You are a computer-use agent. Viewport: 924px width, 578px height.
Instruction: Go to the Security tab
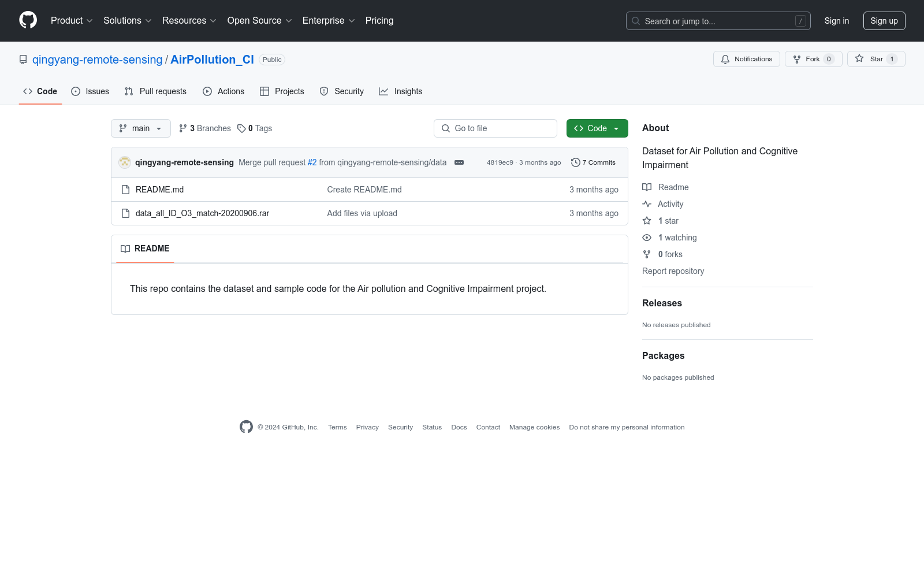pos(342,91)
